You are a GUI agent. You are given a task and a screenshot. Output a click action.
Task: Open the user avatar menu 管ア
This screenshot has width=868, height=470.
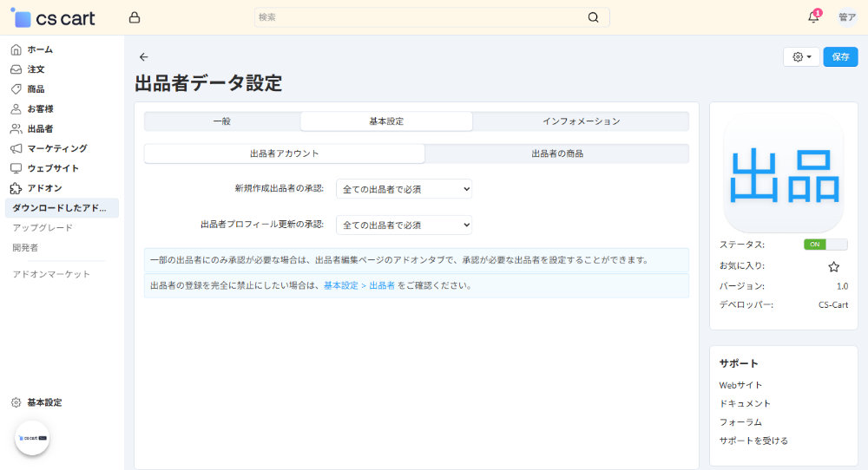pos(847,17)
